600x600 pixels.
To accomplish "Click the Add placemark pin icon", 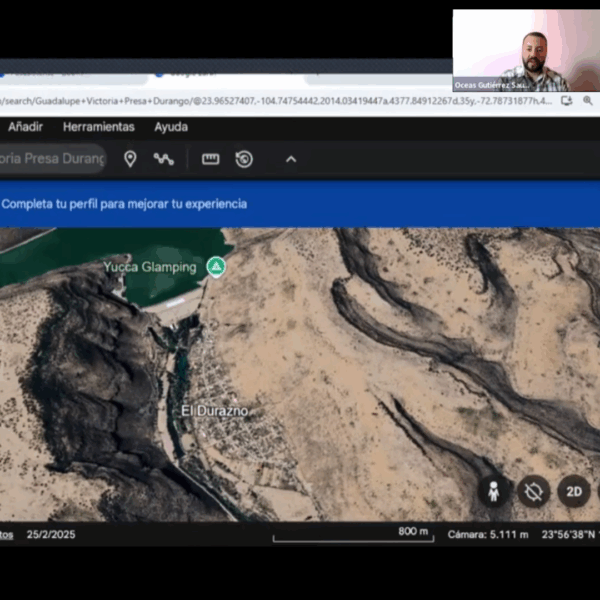I will [130, 159].
